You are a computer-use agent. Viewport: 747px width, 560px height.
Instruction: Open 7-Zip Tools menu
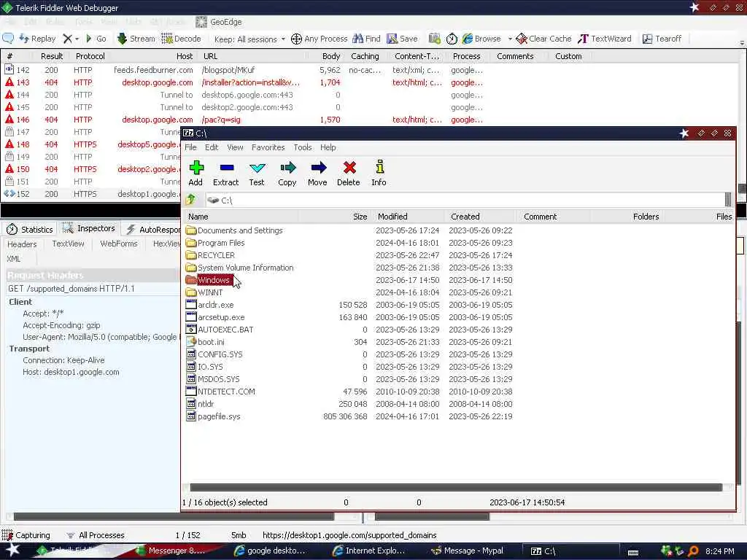tap(303, 147)
